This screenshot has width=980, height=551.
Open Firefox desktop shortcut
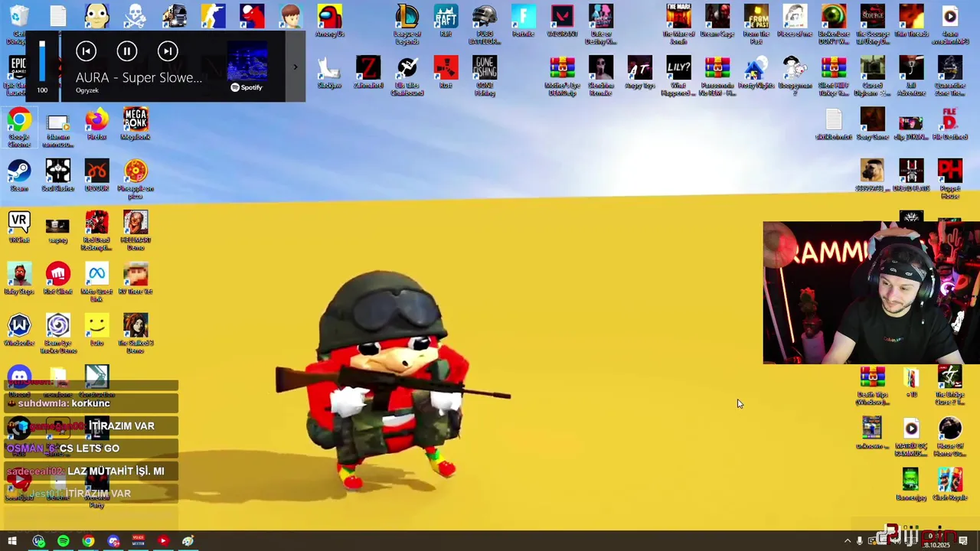click(x=96, y=125)
